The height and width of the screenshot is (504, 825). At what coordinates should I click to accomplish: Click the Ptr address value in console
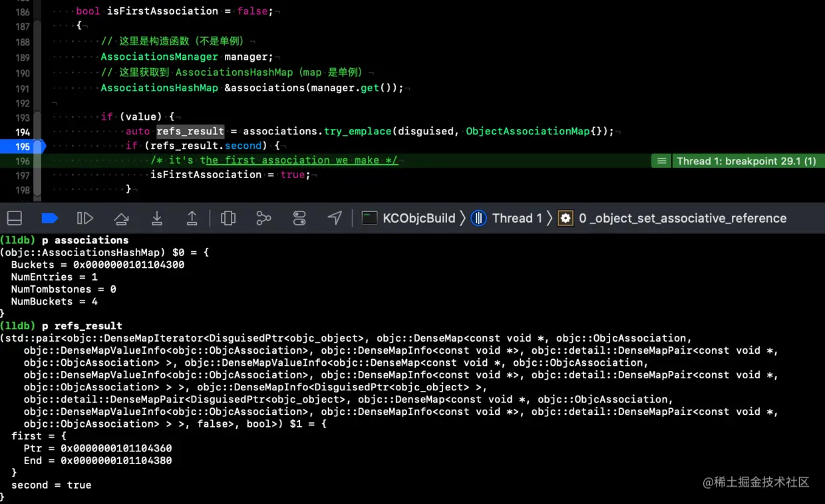pyautogui.click(x=116, y=448)
